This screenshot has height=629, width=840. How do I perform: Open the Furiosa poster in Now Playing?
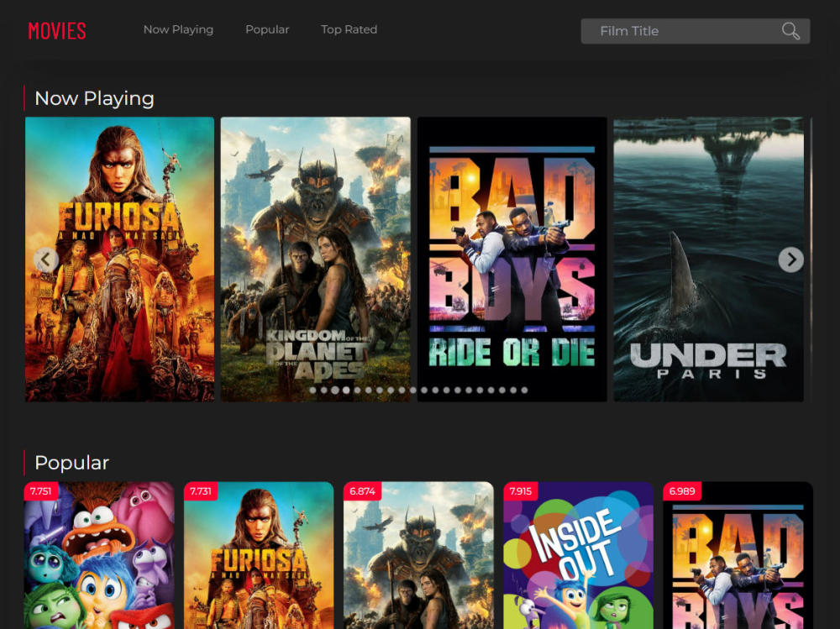[119, 259]
